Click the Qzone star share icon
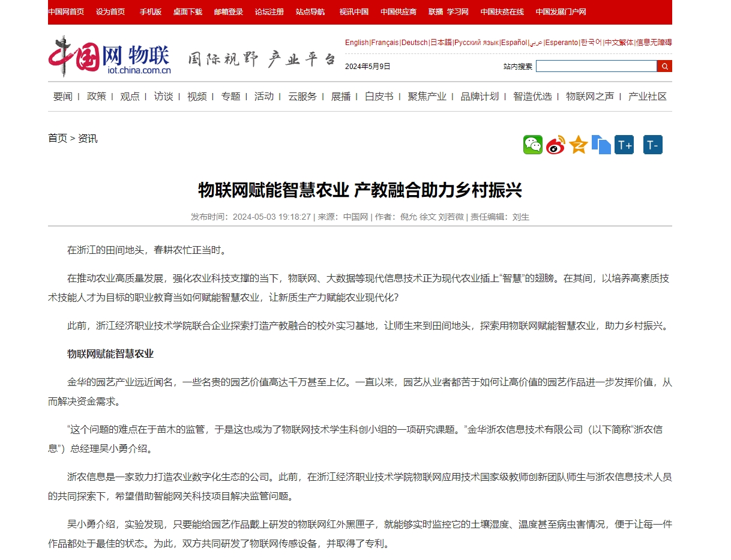The image size is (731, 560). (x=579, y=145)
